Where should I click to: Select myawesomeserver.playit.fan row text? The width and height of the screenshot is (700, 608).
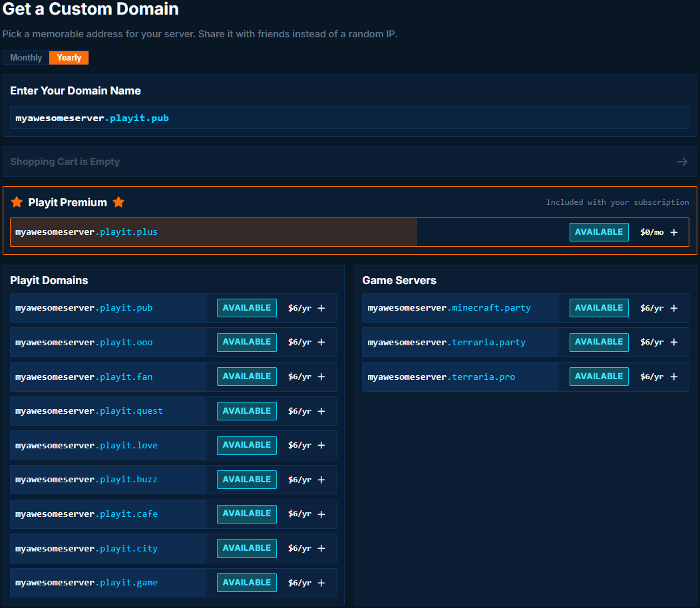84,377
